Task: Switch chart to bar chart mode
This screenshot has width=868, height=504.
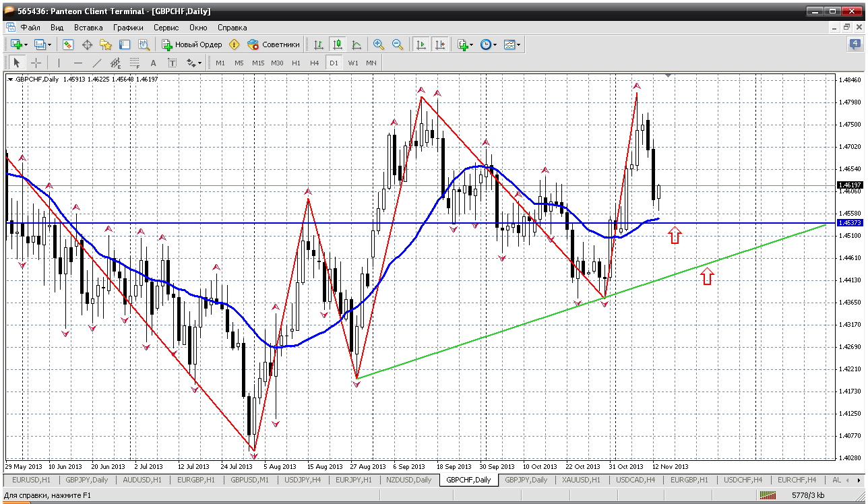Action: point(319,44)
